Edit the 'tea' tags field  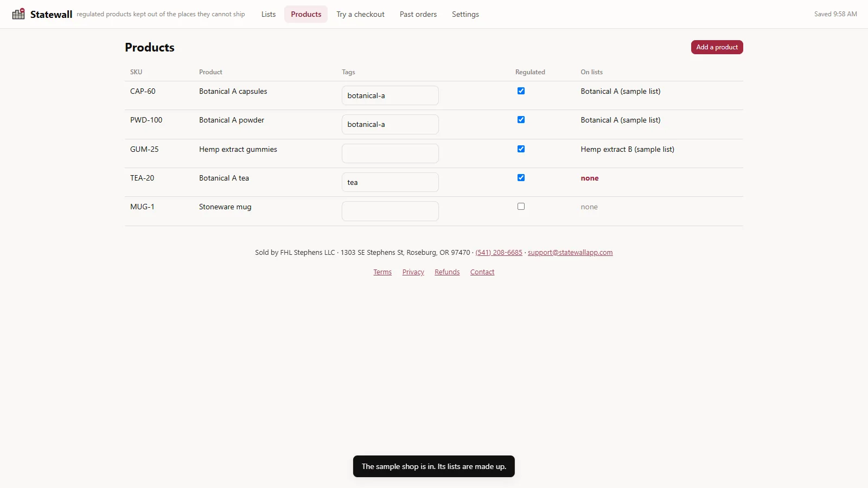pos(390,182)
